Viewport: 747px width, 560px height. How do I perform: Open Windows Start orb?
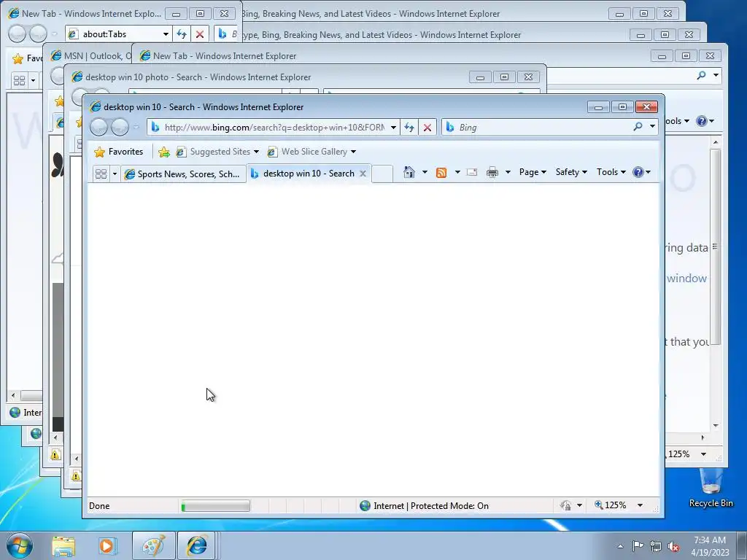click(20, 545)
